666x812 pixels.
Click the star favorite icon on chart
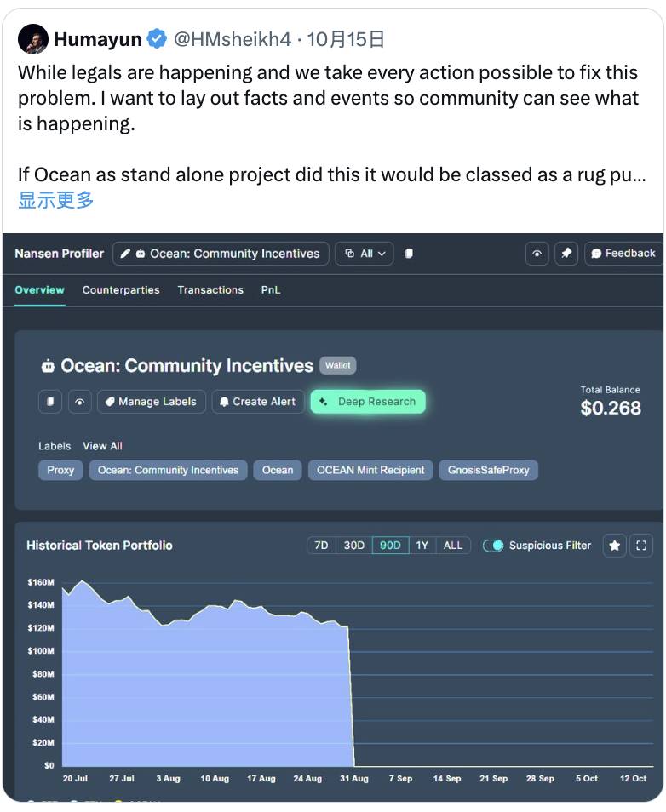coord(615,546)
